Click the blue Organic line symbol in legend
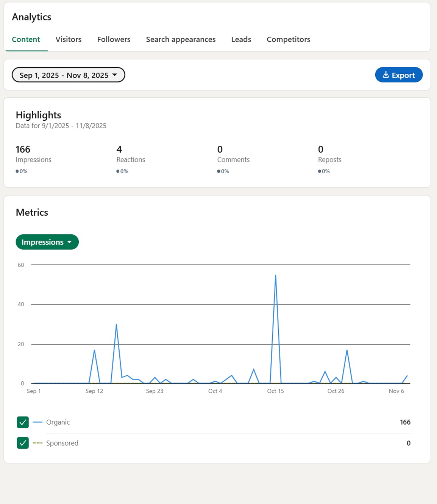The height and width of the screenshot is (504, 437). pos(37,422)
